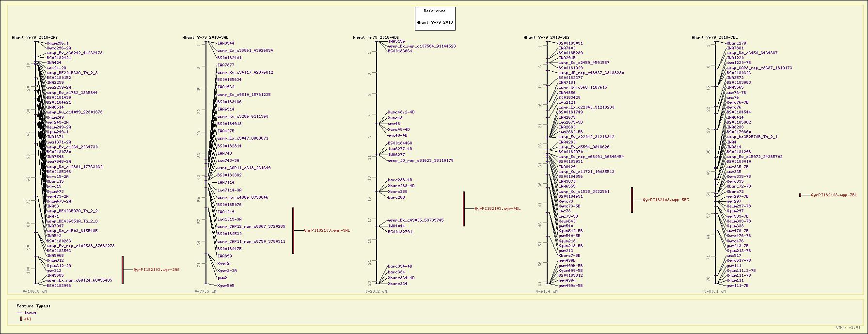The height and width of the screenshot is (334, 868).
Task: Click the Wheat_Yr79_2018 reference set box
Action: pos(435,18)
